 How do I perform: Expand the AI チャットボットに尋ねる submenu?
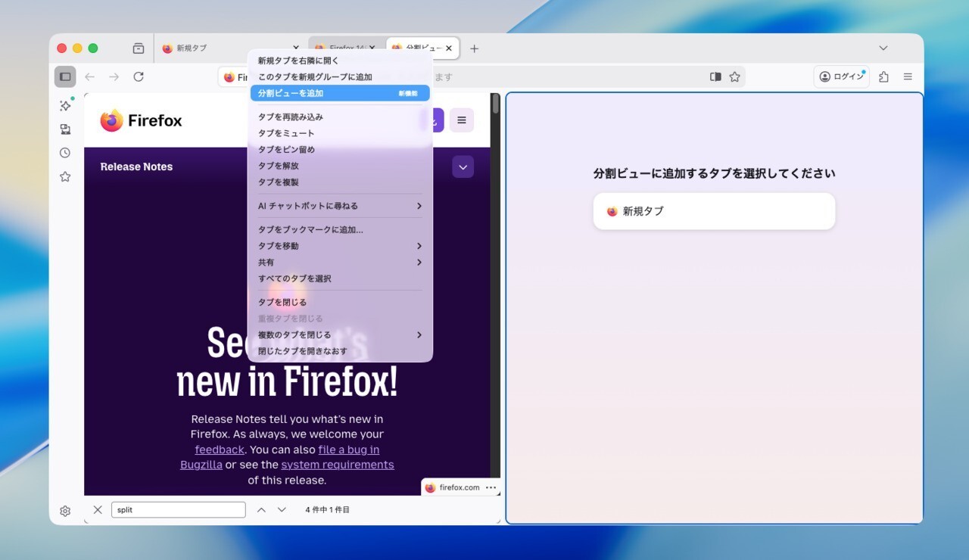(x=340, y=206)
